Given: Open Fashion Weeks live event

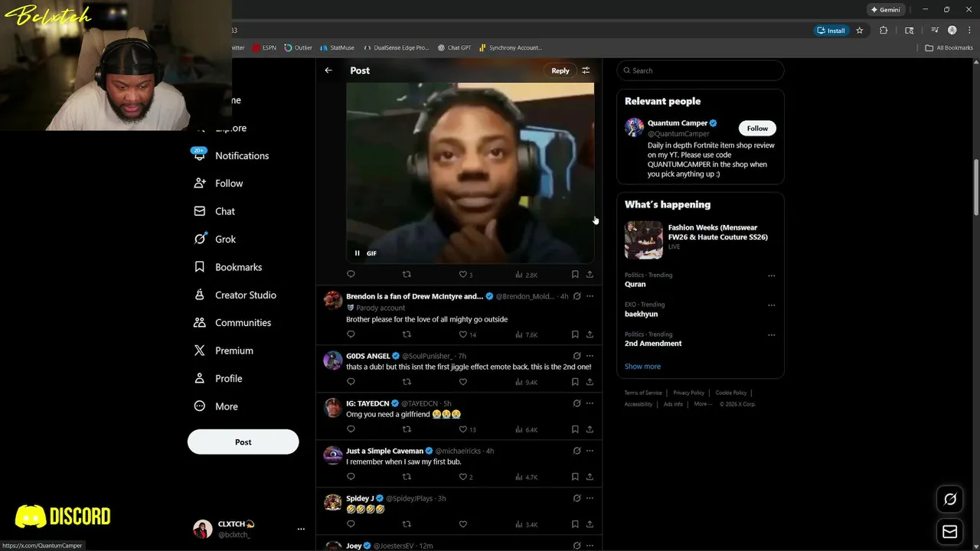Looking at the screenshot, I should [701, 240].
